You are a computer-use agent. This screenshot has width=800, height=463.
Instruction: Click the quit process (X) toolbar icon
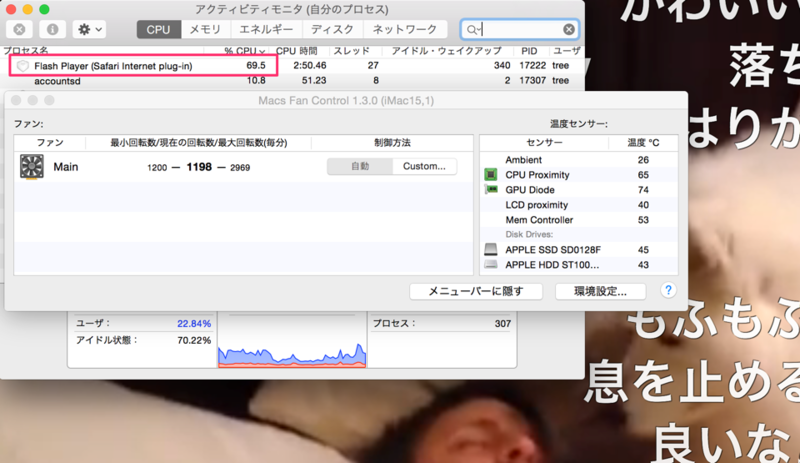(19, 30)
